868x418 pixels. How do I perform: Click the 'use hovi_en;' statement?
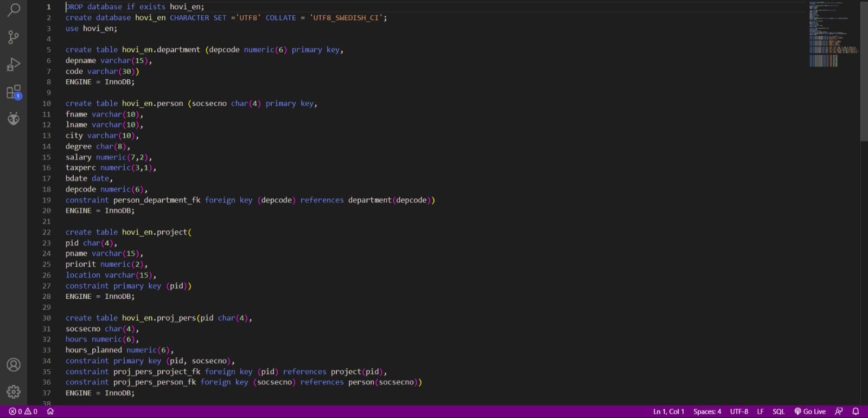click(x=91, y=29)
